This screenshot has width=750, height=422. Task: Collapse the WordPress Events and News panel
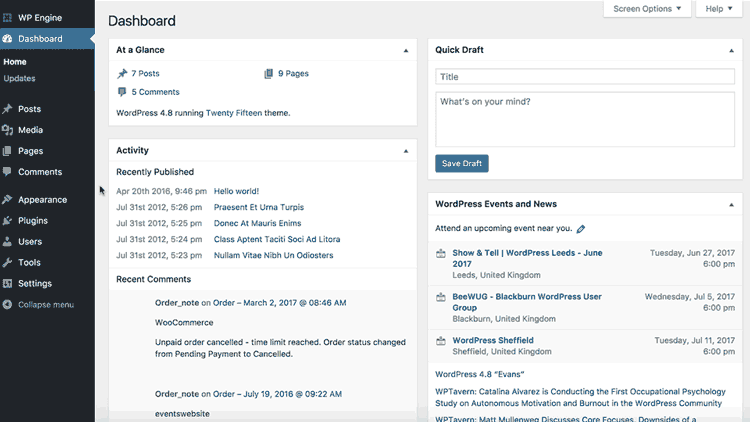tap(731, 204)
